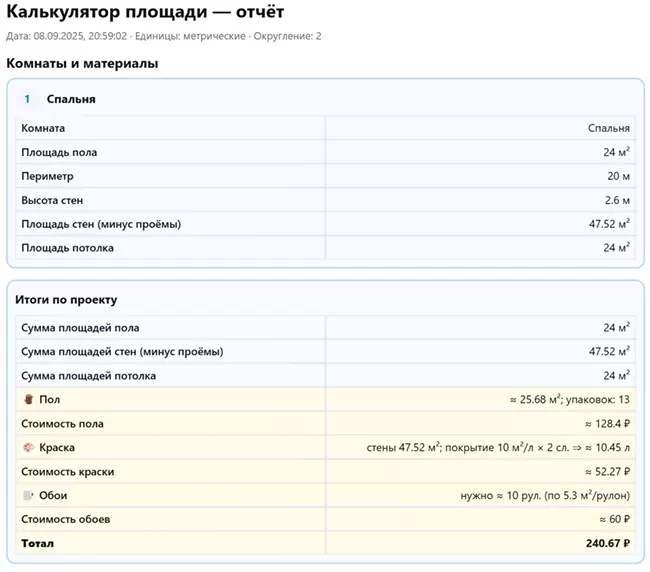This screenshot has width=650, height=572.
Task: Click the date line with 08.09.2025, 20:59:02
Action: click(x=164, y=36)
